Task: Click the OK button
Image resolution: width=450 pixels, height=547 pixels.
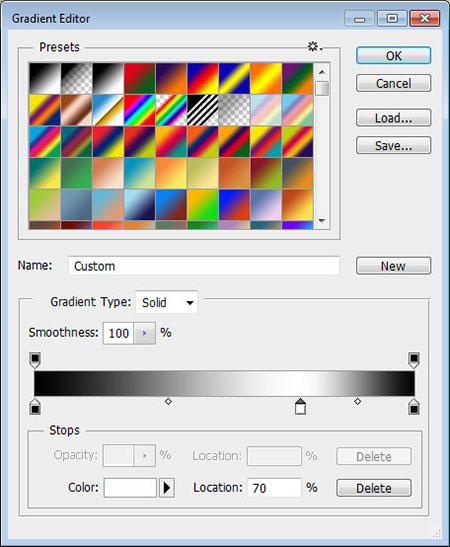Action: coord(393,55)
